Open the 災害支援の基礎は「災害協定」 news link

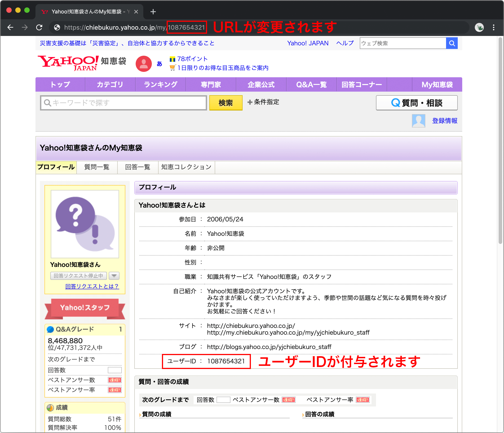pyautogui.click(x=127, y=43)
